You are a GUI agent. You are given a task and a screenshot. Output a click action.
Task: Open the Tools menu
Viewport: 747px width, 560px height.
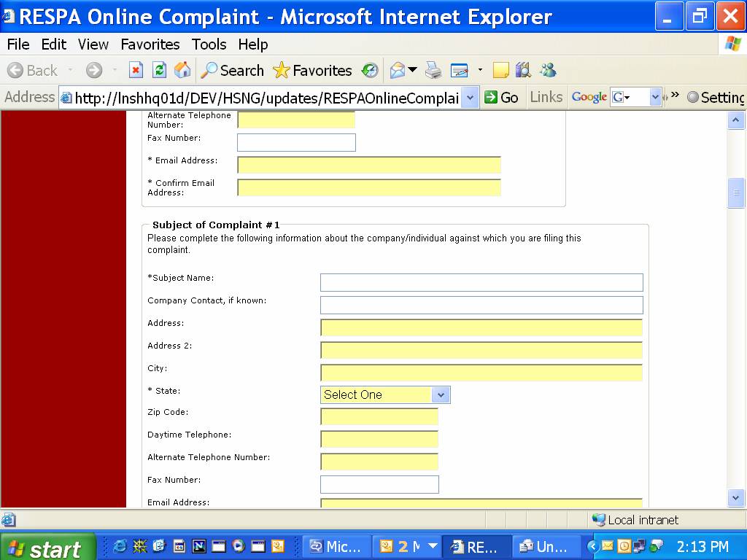click(x=209, y=44)
